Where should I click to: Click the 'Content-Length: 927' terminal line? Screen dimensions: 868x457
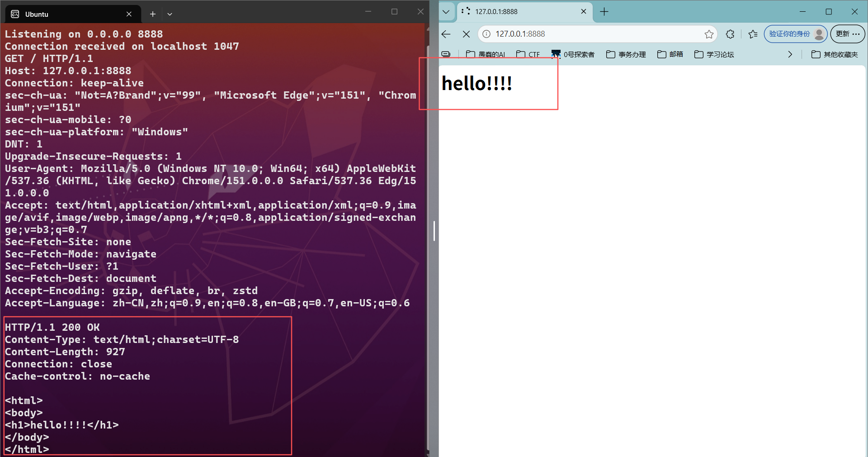(65, 352)
